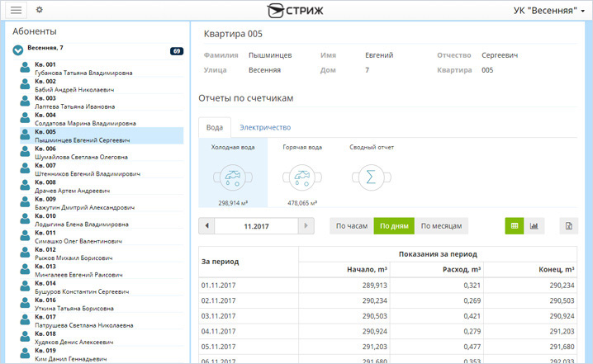Select subscriber icon for Кв. 016

(x=25, y=303)
